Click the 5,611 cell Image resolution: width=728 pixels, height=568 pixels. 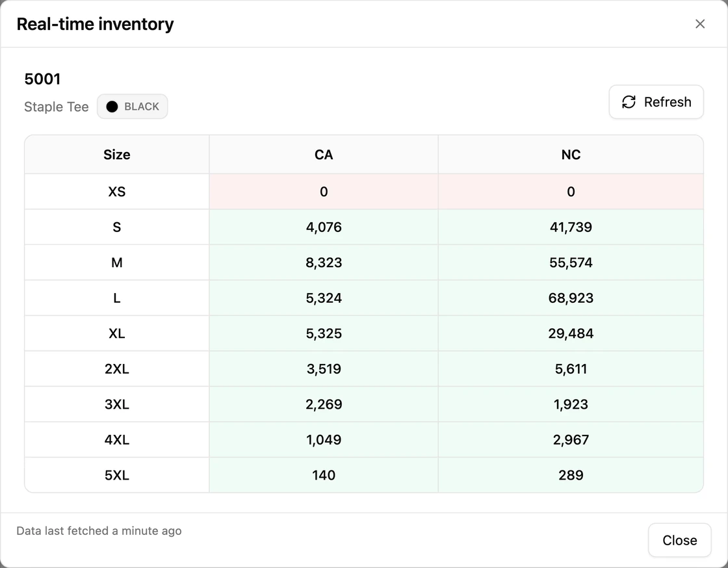pyautogui.click(x=571, y=369)
